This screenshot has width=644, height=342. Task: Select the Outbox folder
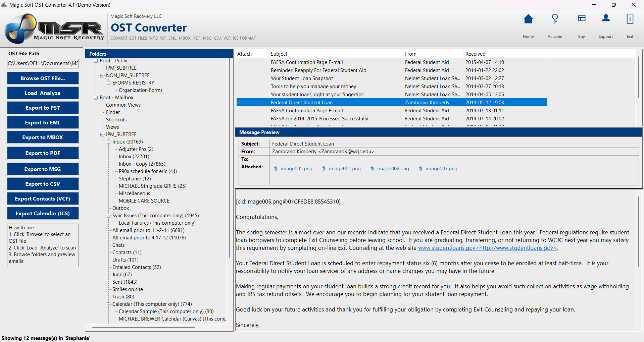120,208
